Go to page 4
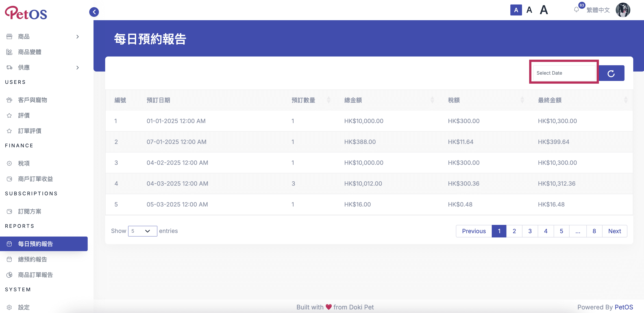The image size is (644, 313). pos(546,231)
